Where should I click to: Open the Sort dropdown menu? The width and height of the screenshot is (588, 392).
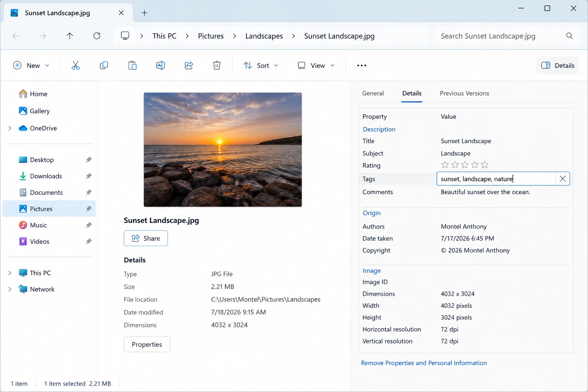coord(261,65)
